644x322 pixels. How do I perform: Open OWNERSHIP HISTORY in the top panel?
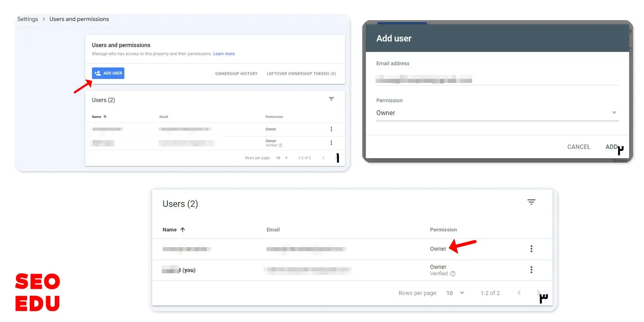236,74
